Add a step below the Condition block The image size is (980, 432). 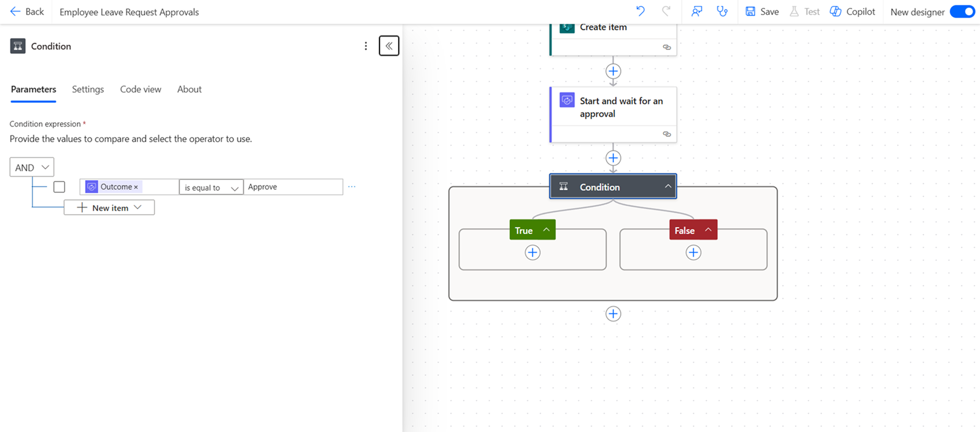coord(613,314)
